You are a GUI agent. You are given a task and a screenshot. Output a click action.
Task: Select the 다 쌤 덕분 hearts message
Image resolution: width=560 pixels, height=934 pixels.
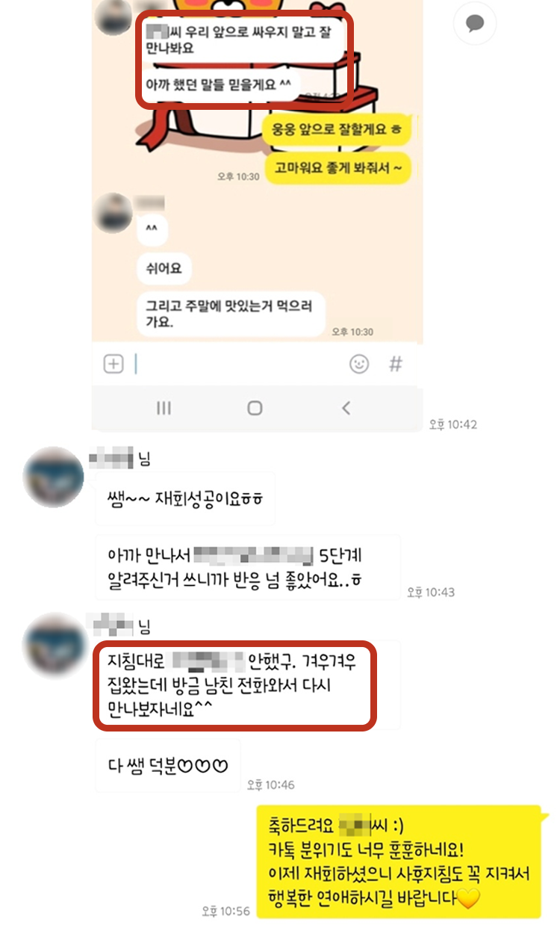pyautogui.click(x=168, y=766)
